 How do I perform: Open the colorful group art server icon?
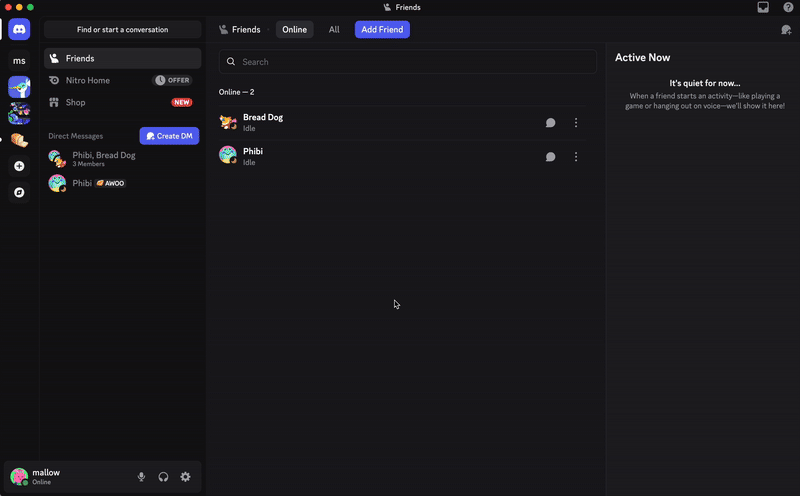click(x=19, y=113)
